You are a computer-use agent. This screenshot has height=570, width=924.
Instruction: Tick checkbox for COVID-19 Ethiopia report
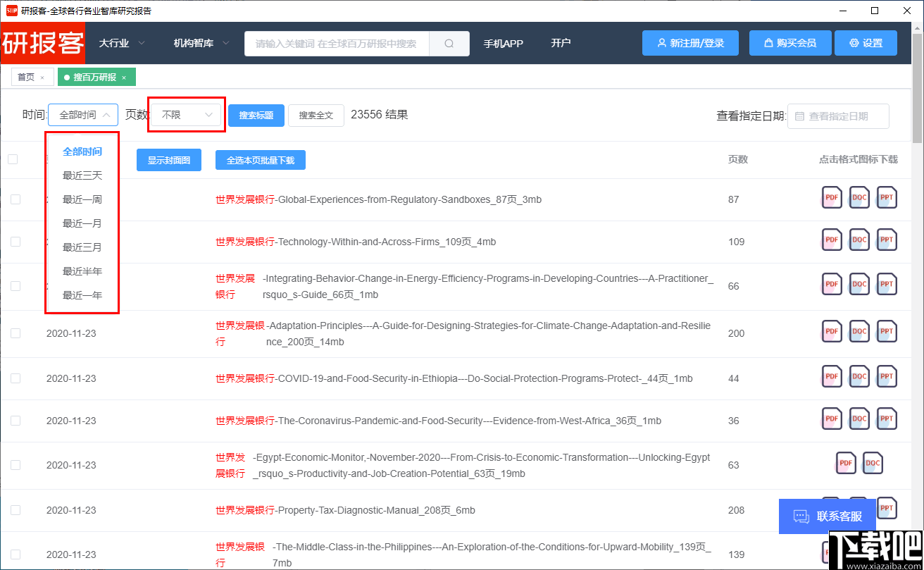[15, 378]
